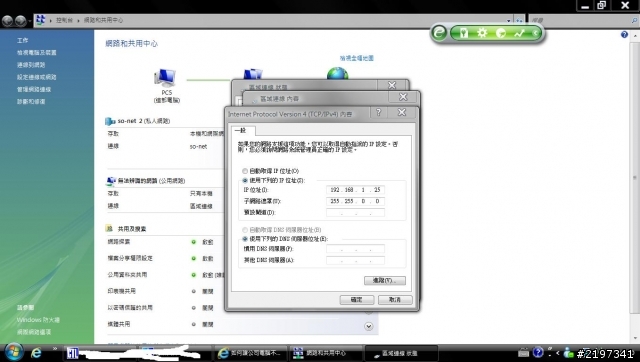Launch Internet Explorer from quick launch

coord(36,353)
